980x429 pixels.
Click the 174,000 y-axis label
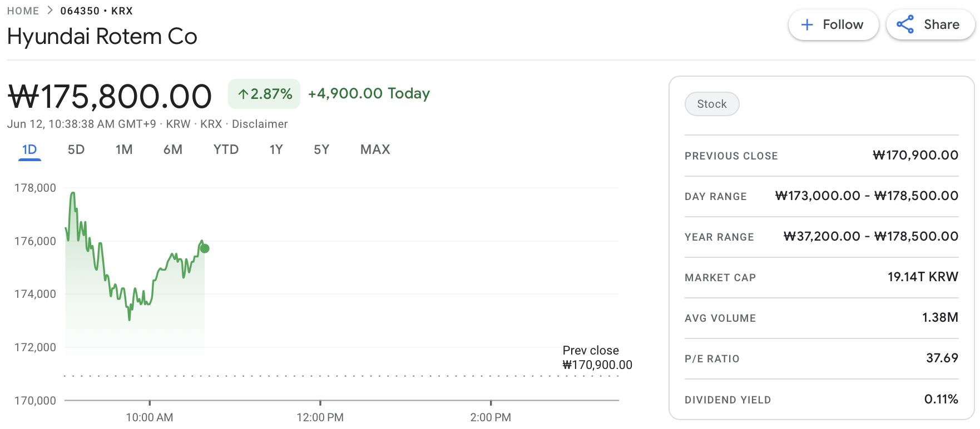point(35,294)
